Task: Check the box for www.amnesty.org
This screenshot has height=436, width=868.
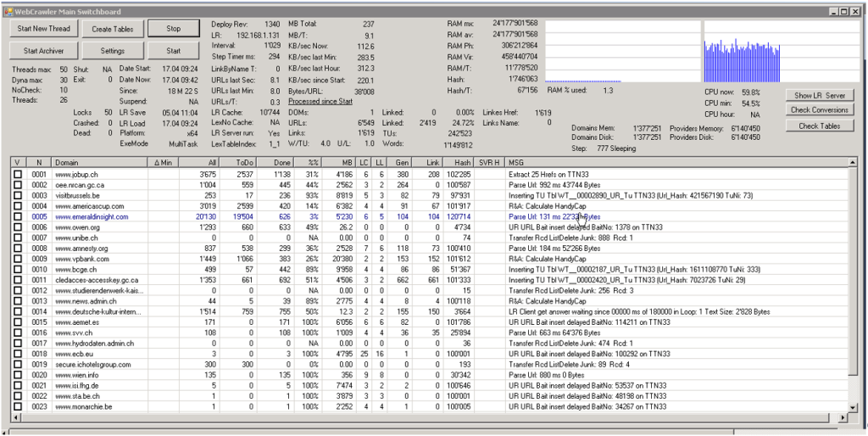Action: tap(18, 248)
